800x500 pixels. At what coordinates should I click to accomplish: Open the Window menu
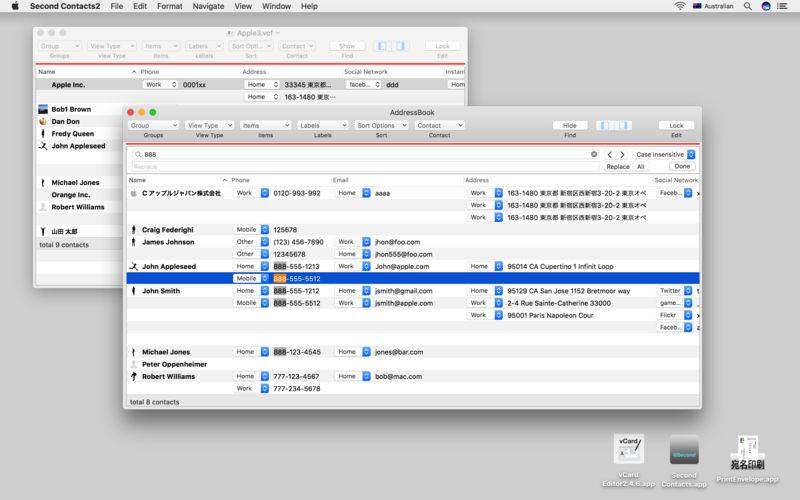276,6
